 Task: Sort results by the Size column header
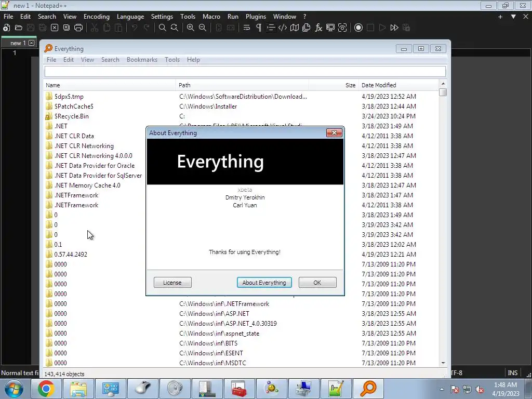[x=334, y=85]
